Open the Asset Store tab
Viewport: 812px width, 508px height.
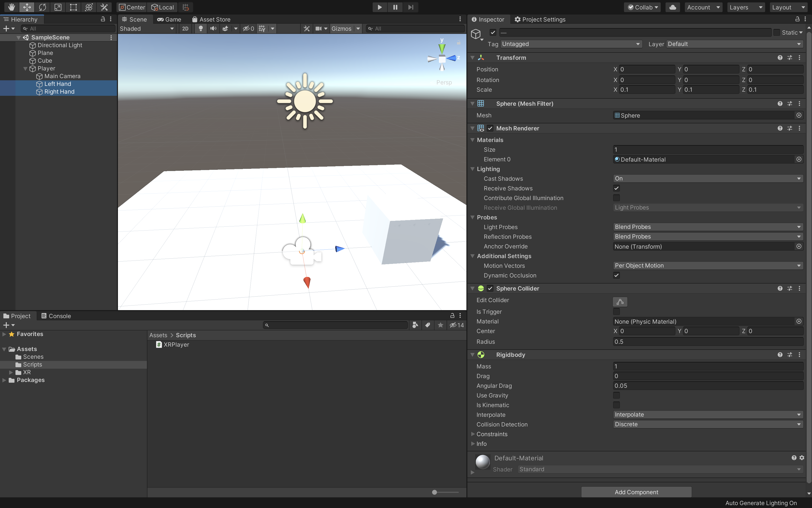pos(211,19)
